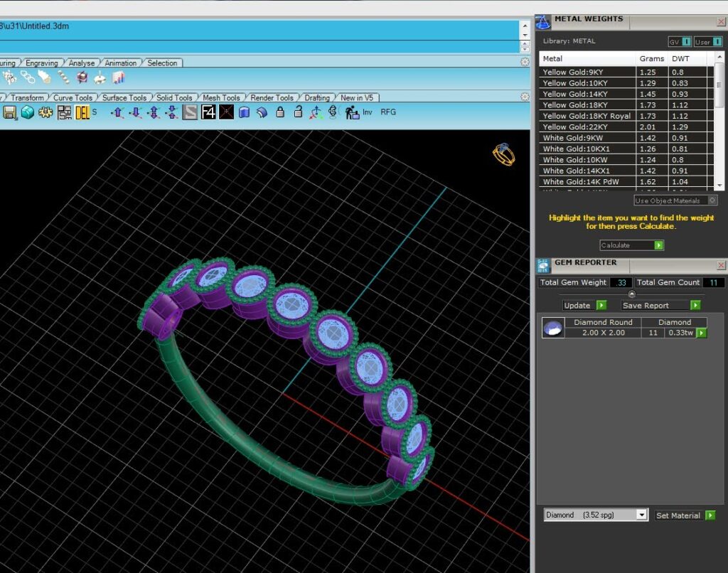
Task: Click the RFG toolbar button
Action: click(x=388, y=112)
